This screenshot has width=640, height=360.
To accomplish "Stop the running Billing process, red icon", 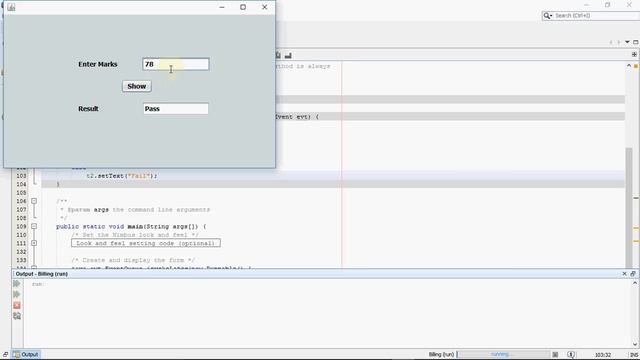I will point(17,305).
